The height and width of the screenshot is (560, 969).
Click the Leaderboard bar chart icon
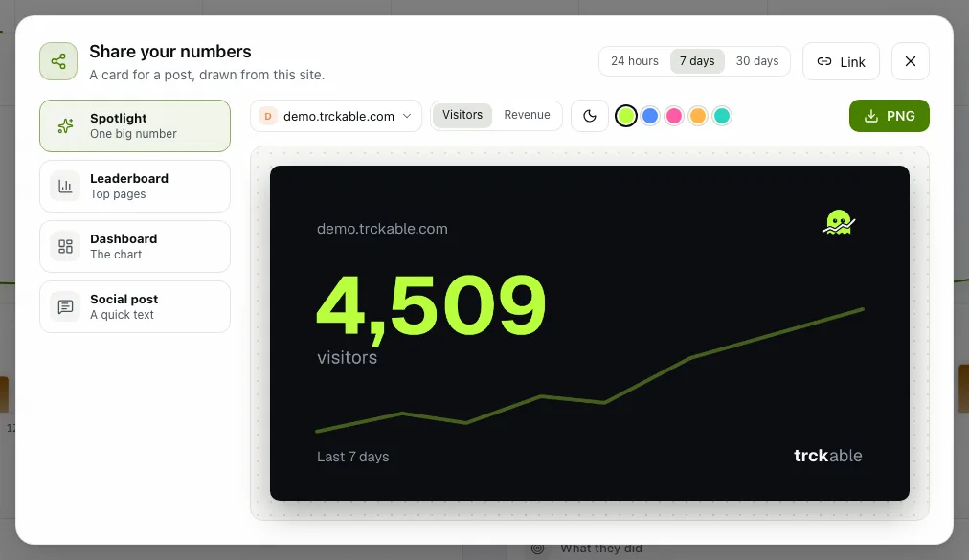pos(65,186)
